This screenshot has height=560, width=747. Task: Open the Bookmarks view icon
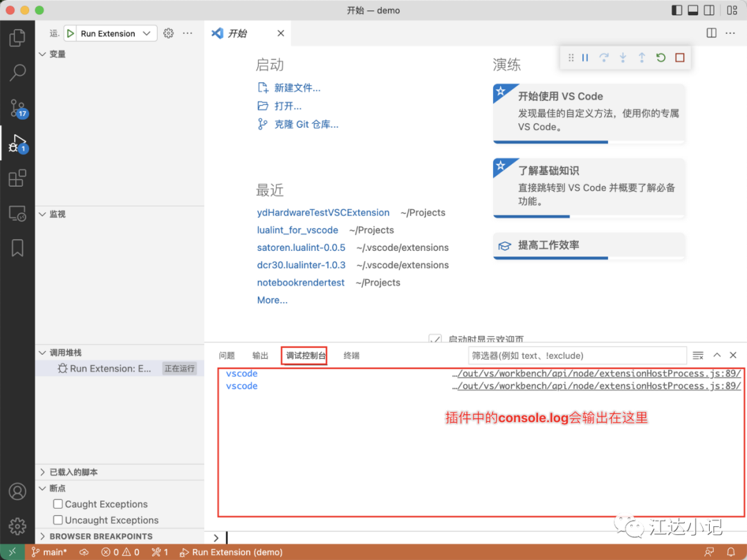(17, 248)
